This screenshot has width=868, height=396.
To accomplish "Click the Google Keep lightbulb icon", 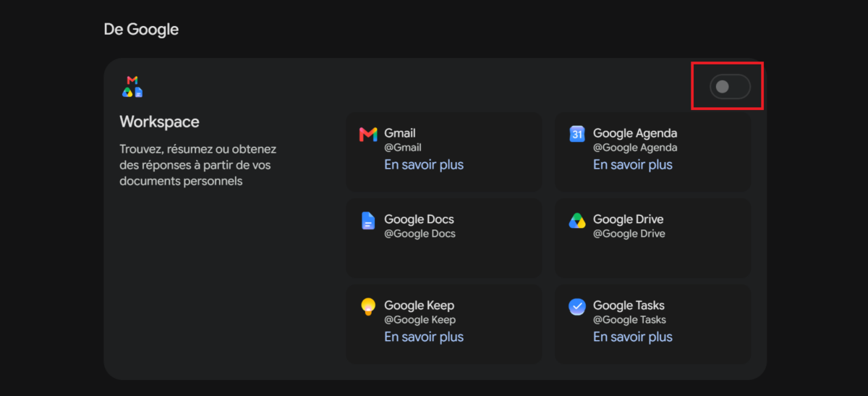I will point(368,306).
